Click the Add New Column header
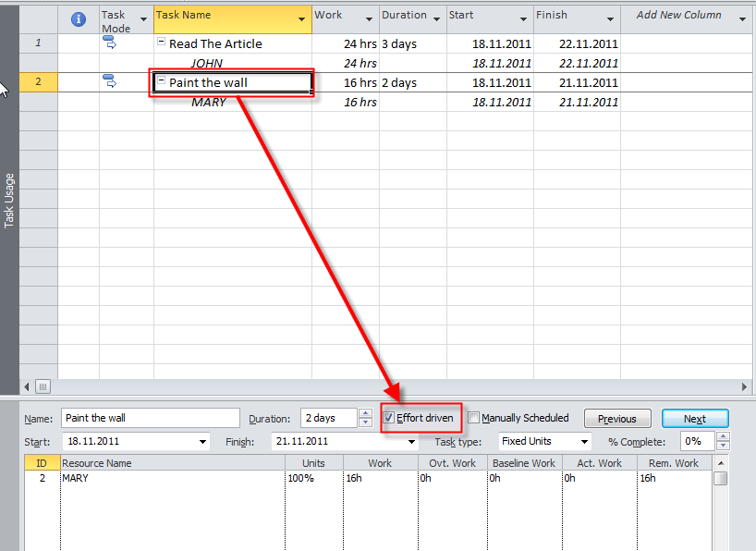756x551 pixels. pos(678,16)
